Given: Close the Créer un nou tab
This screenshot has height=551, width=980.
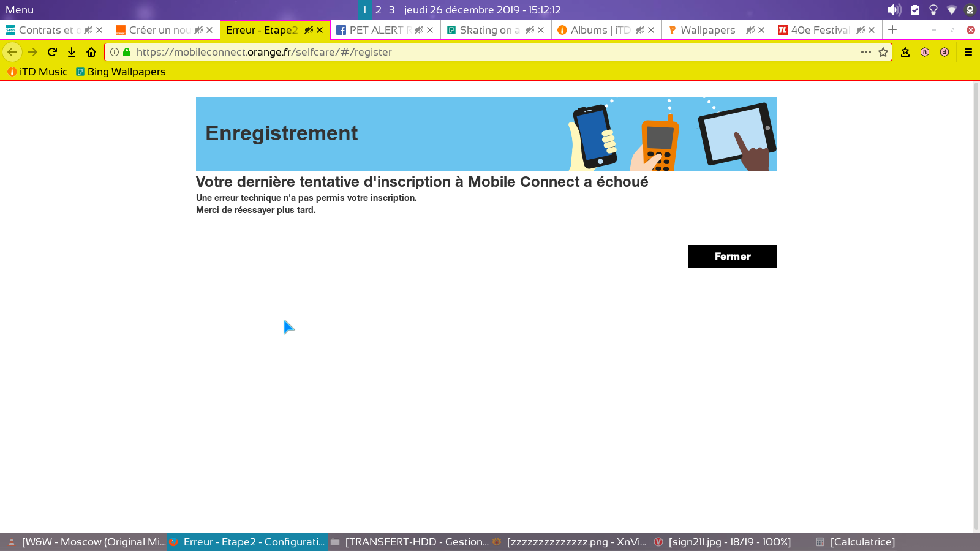Looking at the screenshot, I should click(209, 30).
